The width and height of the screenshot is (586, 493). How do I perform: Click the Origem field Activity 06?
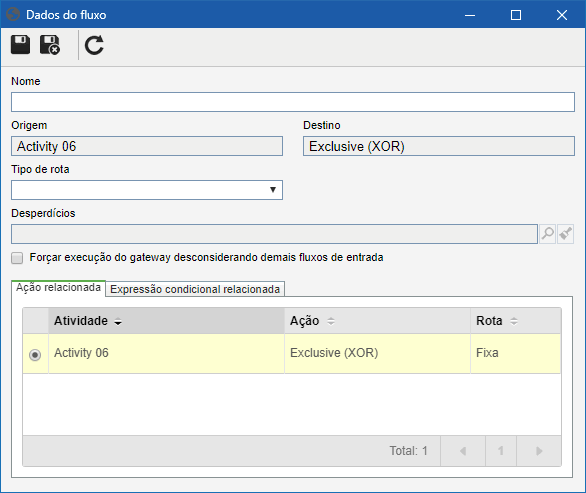147,146
